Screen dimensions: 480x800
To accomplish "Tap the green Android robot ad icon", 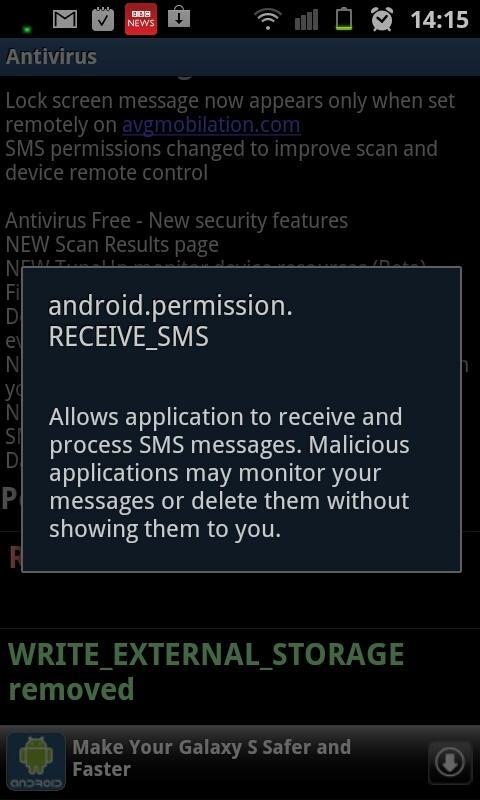I will (36, 762).
